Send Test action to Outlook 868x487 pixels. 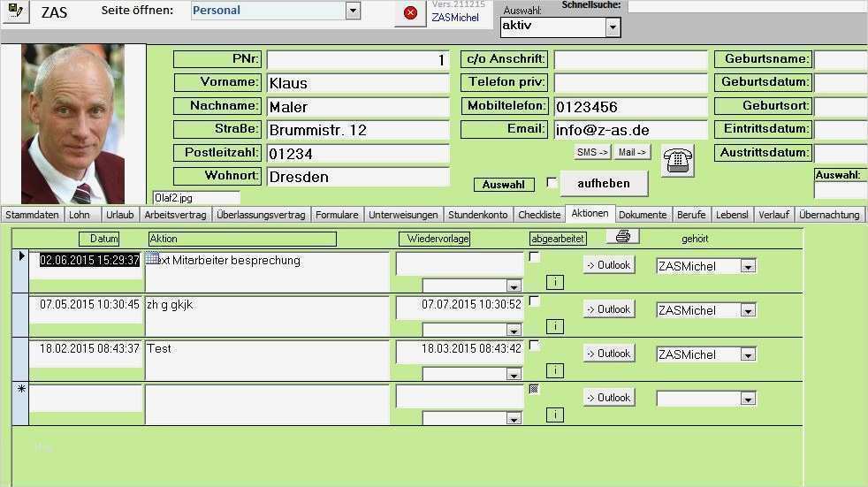coord(608,354)
